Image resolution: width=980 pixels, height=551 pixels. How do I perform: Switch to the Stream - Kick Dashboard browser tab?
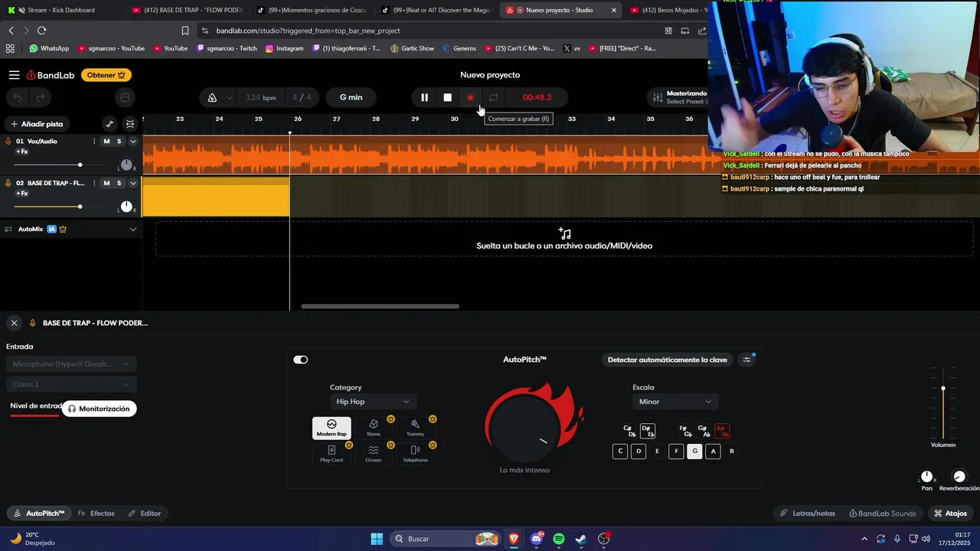point(61,10)
